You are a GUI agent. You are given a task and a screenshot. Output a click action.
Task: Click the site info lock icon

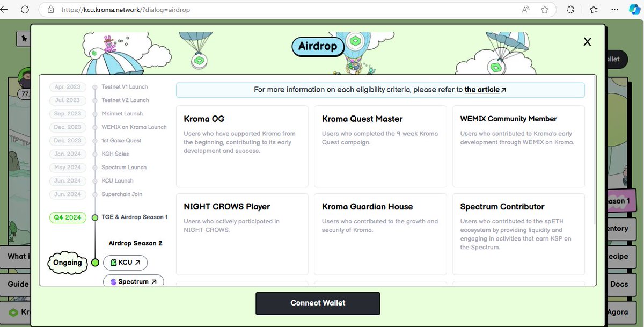[51, 9]
